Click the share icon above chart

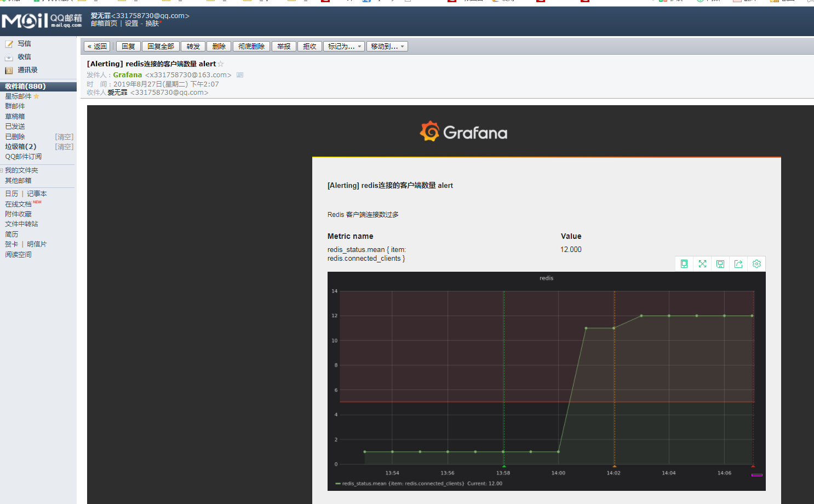pos(738,264)
